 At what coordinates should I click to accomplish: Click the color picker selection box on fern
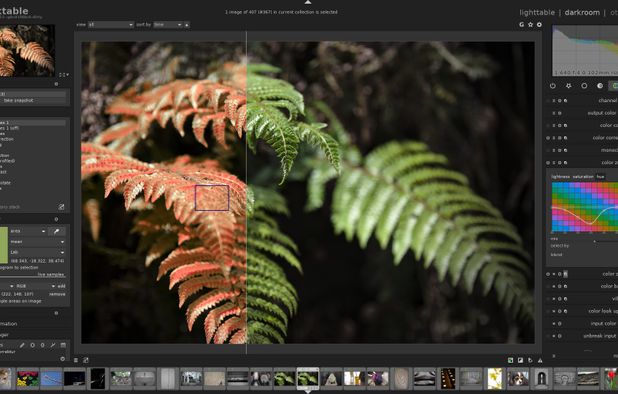pos(212,198)
